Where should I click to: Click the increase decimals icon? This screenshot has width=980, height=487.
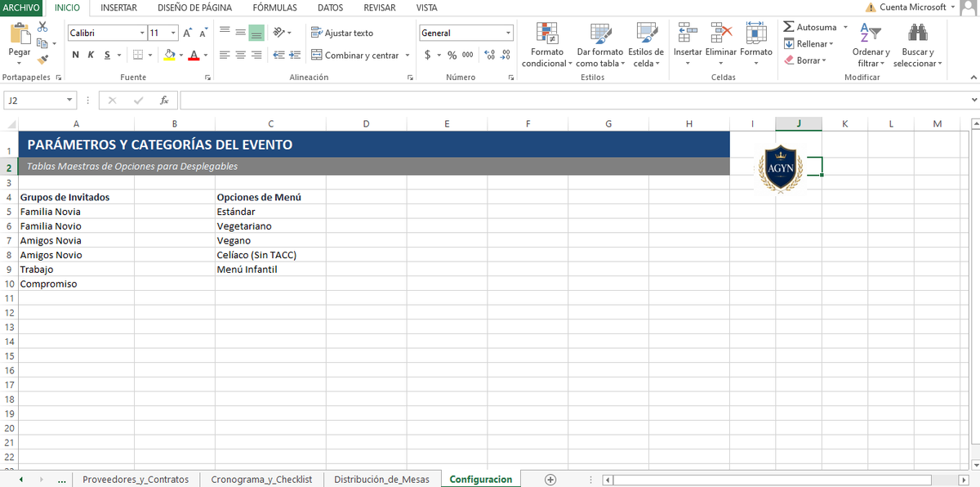[489, 55]
